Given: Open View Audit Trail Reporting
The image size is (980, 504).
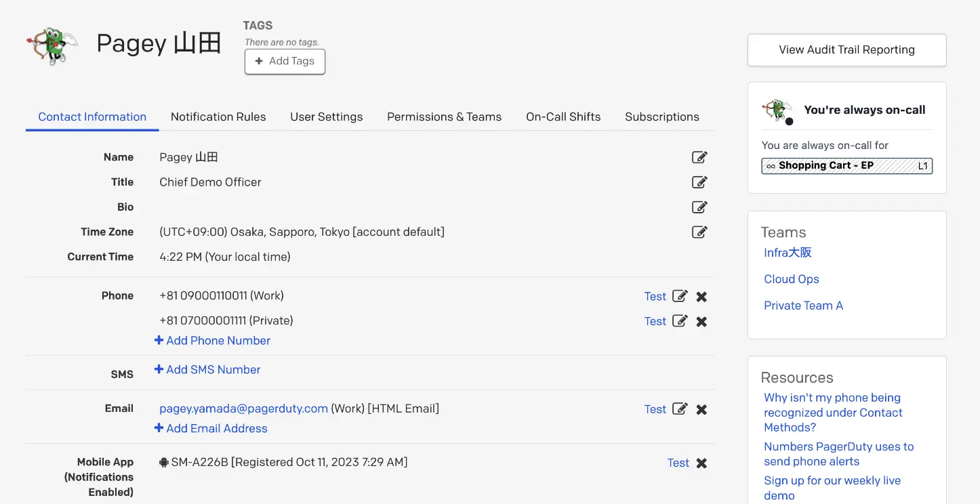Looking at the screenshot, I should pyautogui.click(x=846, y=49).
